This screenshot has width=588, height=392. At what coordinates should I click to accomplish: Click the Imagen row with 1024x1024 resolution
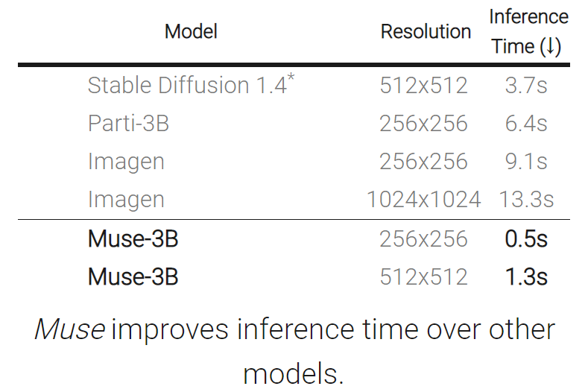point(294,199)
